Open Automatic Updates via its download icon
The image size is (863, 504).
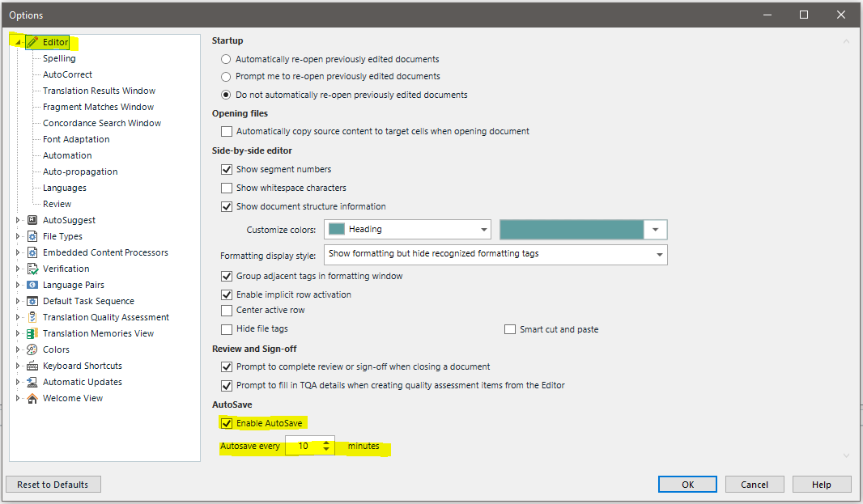tap(32, 382)
